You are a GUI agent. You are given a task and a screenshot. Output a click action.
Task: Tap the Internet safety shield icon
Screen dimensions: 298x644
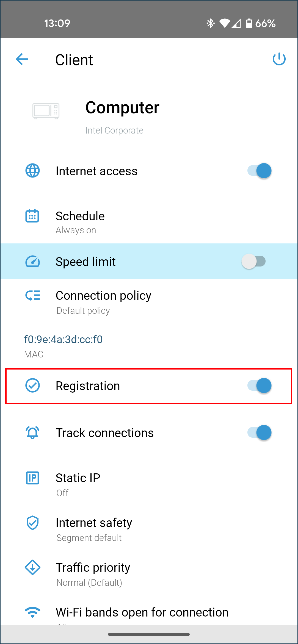(32, 523)
